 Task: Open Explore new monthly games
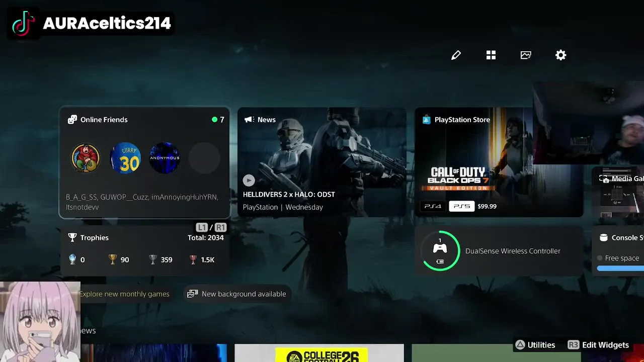[x=124, y=294]
